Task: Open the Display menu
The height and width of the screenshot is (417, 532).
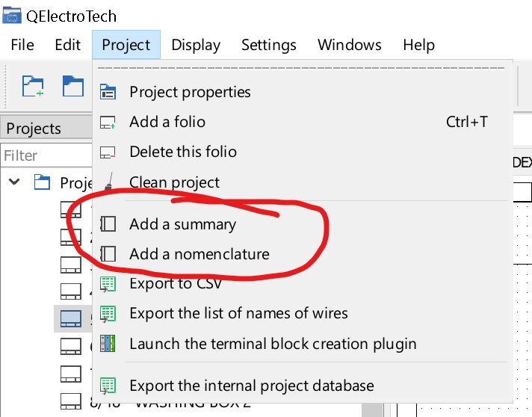Action: pos(196,45)
